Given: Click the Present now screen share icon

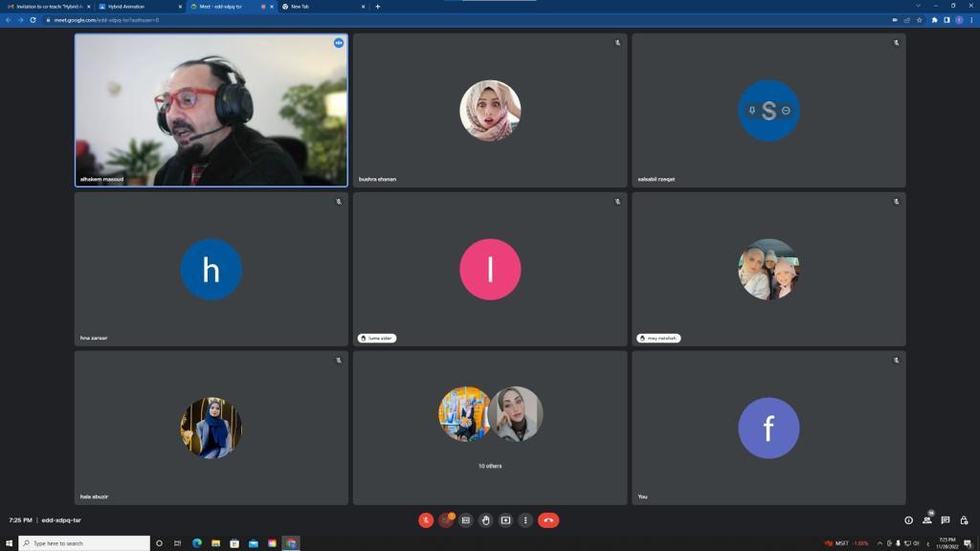Looking at the screenshot, I should 505,520.
